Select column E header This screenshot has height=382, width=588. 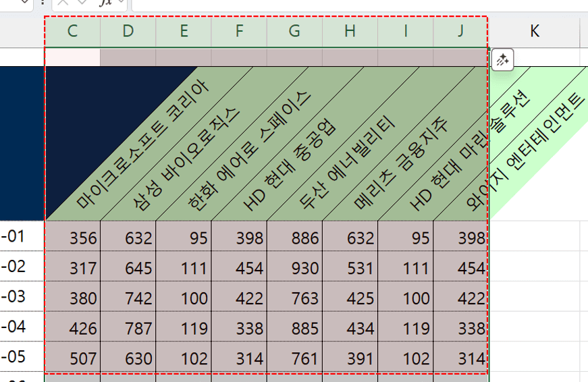pyautogui.click(x=184, y=32)
